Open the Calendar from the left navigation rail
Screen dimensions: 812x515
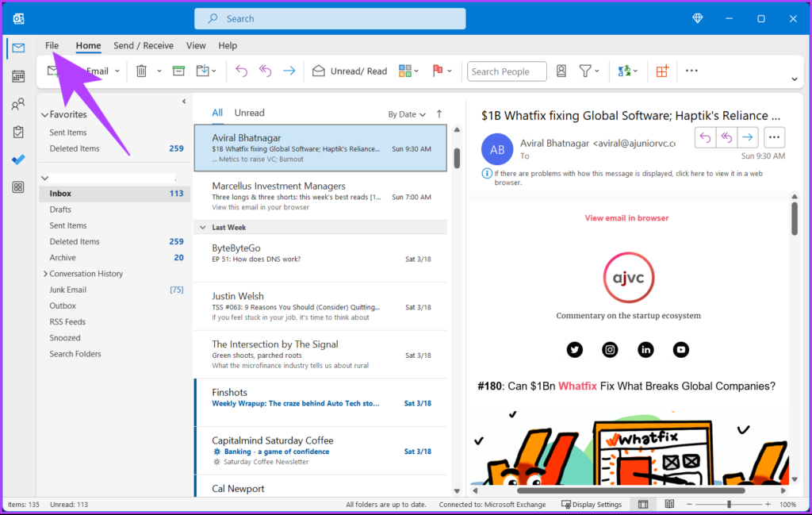[17, 75]
